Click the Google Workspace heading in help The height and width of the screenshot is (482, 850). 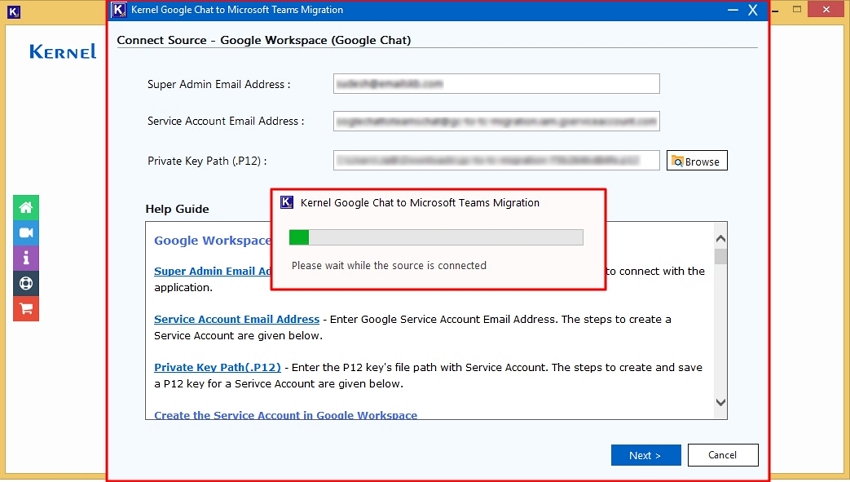pyautogui.click(x=212, y=241)
